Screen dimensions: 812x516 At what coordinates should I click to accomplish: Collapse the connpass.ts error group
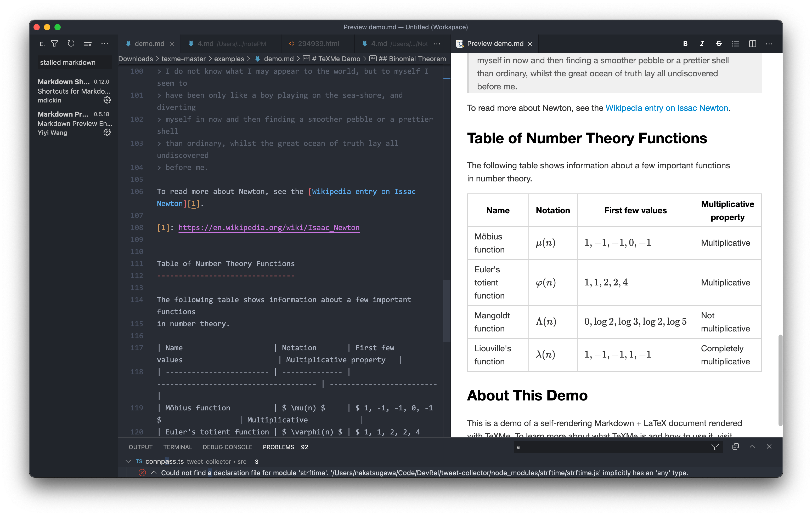[128, 461]
